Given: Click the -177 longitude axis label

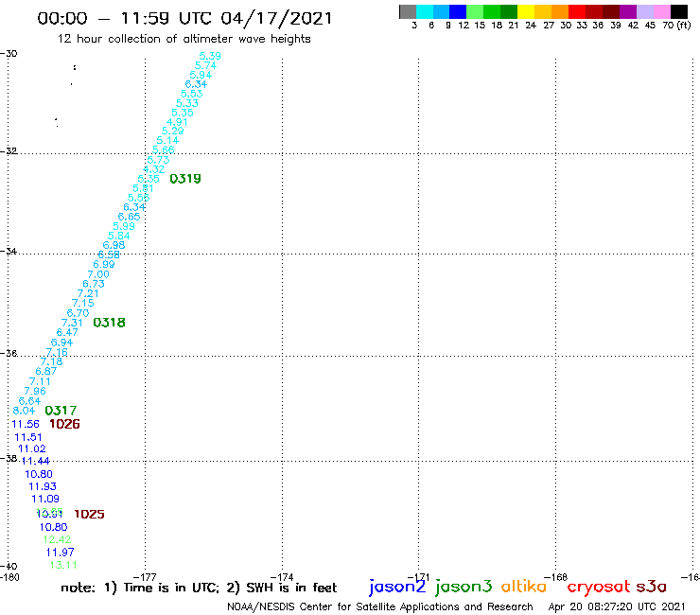Looking at the screenshot, I should [x=145, y=577].
